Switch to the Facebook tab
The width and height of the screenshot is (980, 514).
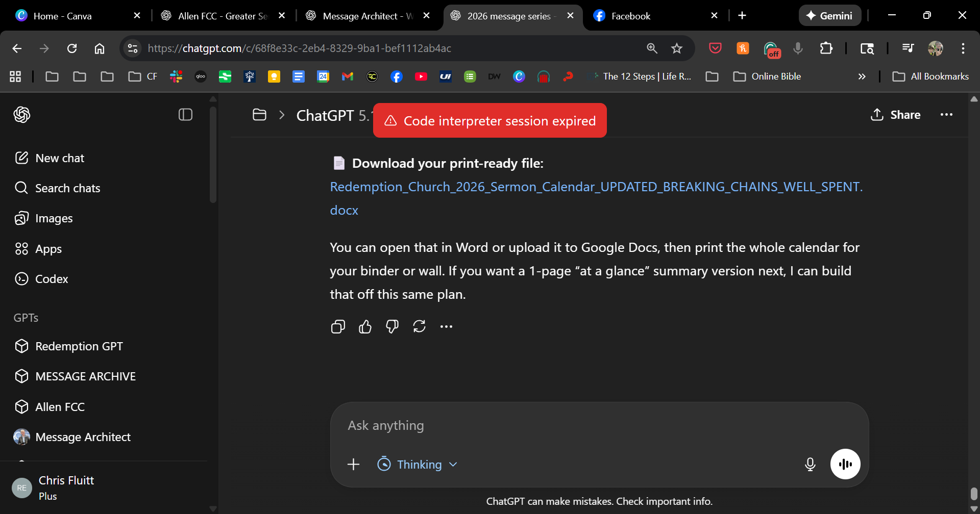pos(630,16)
